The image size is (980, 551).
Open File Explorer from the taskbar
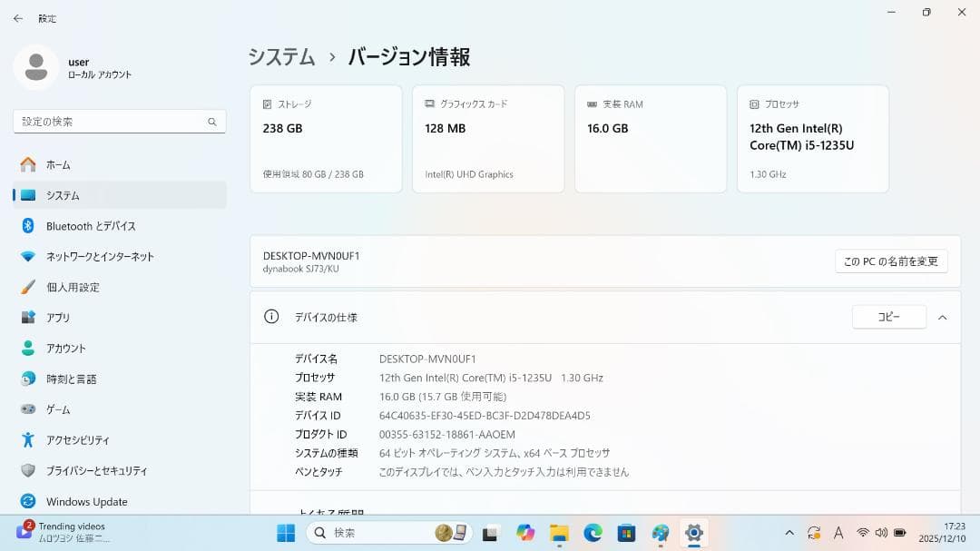point(560,534)
